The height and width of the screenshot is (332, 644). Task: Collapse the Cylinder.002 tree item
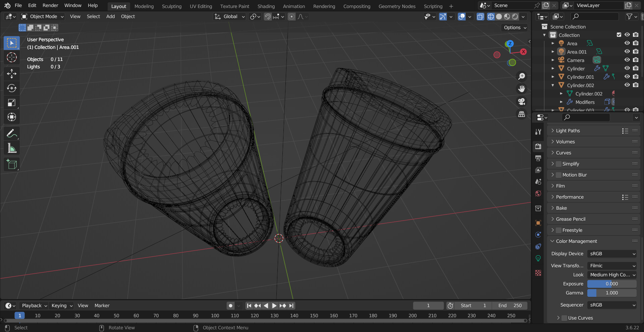553,85
